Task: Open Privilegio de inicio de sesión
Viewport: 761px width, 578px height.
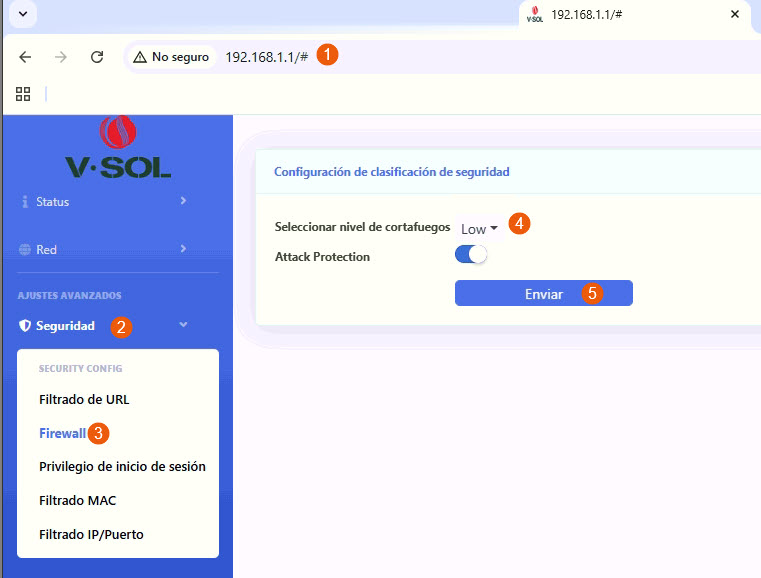Action: (122, 467)
